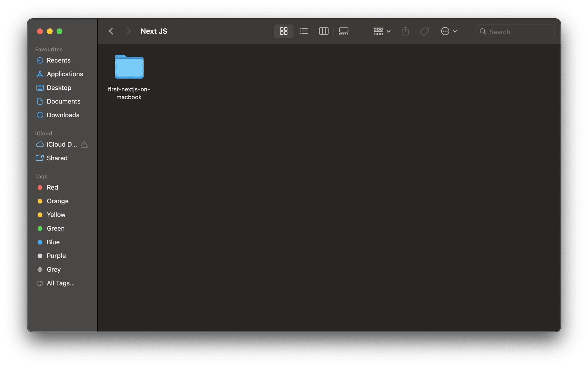The height and width of the screenshot is (368, 588).
Task: Click the Share toolbar icon
Action: (x=405, y=31)
